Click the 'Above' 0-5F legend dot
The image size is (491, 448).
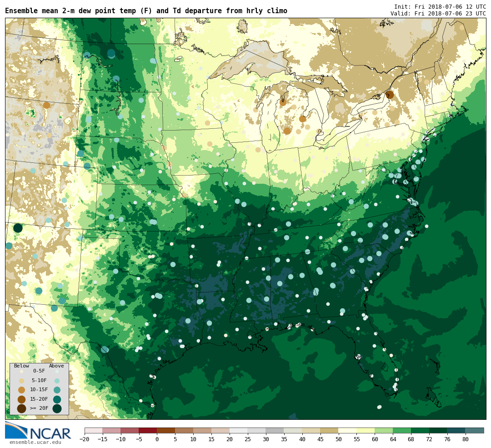pos(57,371)
